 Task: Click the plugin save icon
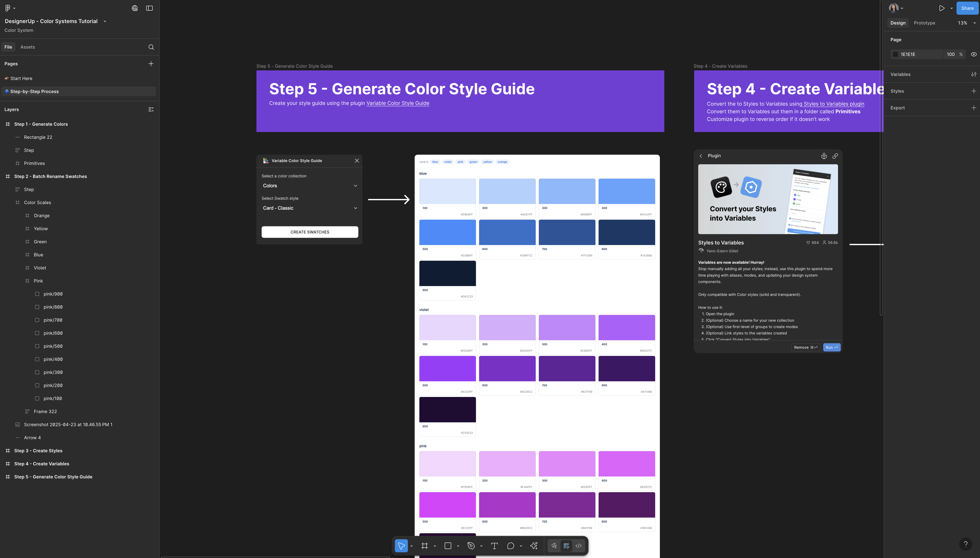(824, 156)
